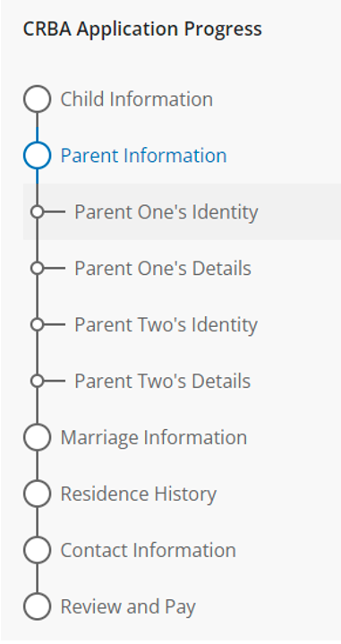Screen dimensions: 341x644
Task: Select Parent Two's Identity substep
Action: pos(166,325)
